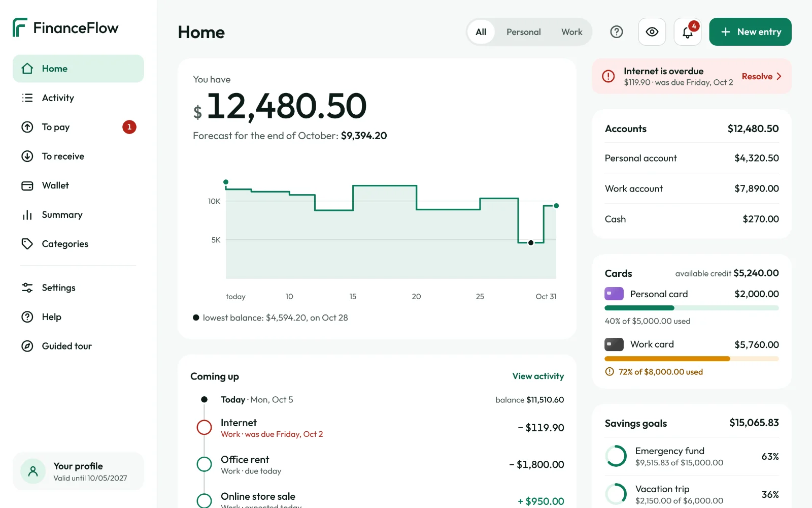Mark the Online store sale circle received
This screenshot has width=812, height=508.
pos(204,500)
